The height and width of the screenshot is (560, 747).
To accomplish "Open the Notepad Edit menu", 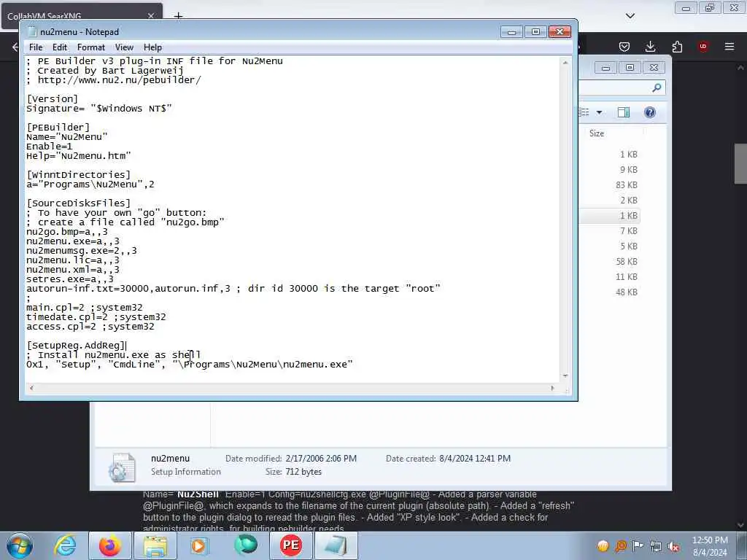I will pyautogui.click(x=60, y=47).
